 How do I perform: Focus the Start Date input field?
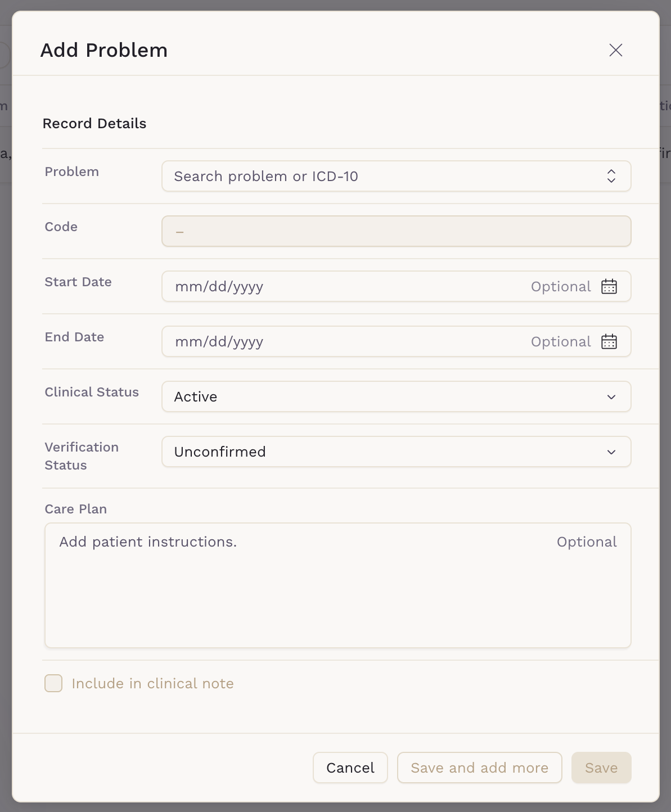pos(396,286)
